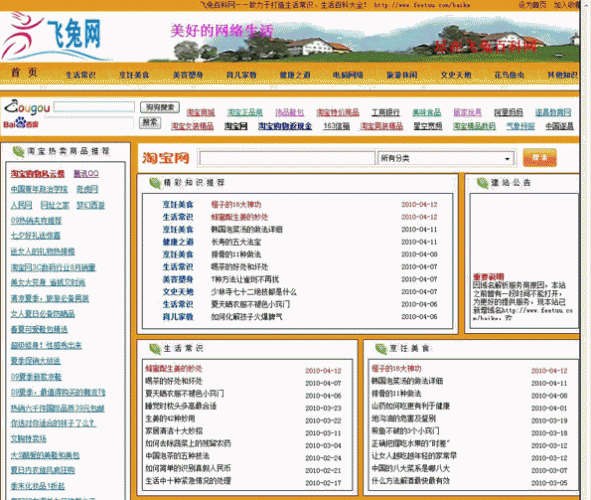
Task: Open article 中国泡茶的五种技法
Action: (x=178, y=456)
